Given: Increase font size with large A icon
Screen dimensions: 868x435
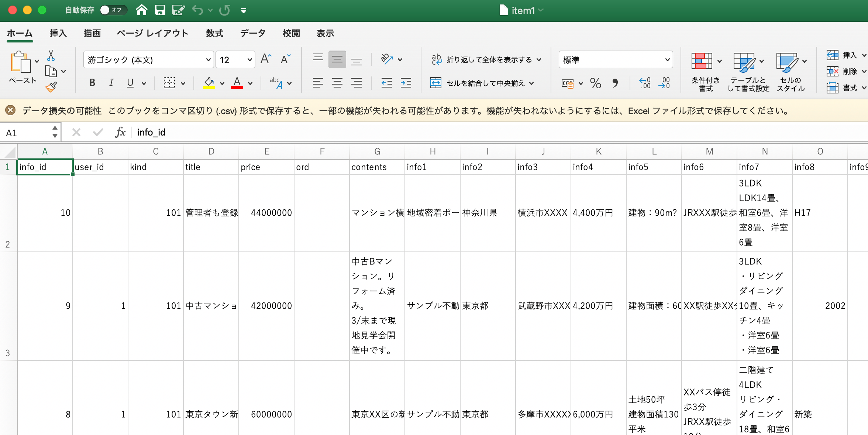Looking at the screenshot, I should click(x=266, y=59).
